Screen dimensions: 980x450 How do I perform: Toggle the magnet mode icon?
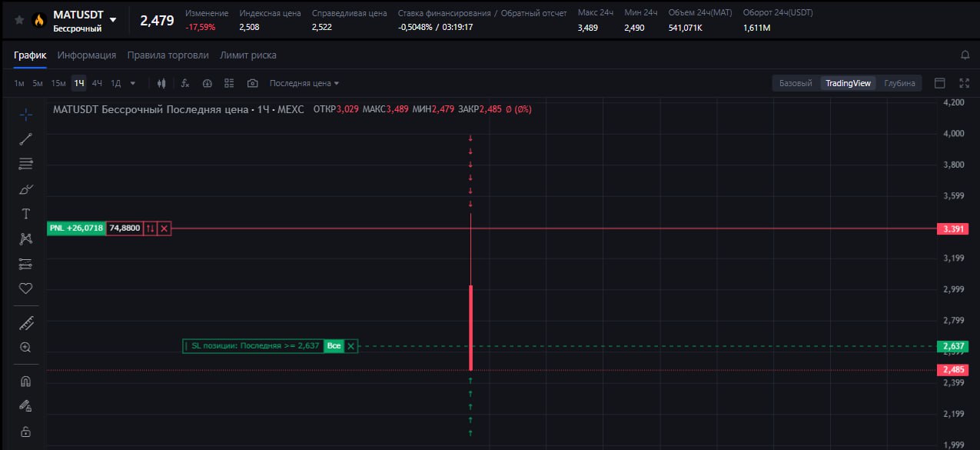point(25,382)
